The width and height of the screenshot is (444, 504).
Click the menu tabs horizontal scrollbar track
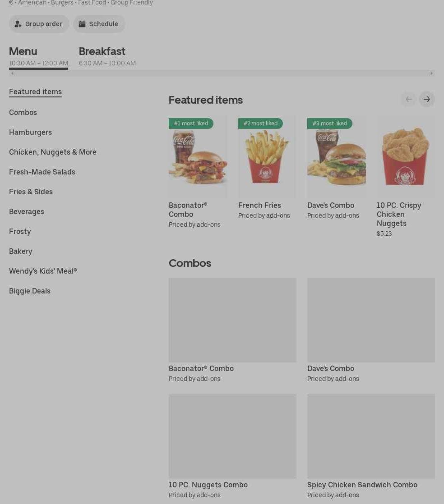(222, 73)
